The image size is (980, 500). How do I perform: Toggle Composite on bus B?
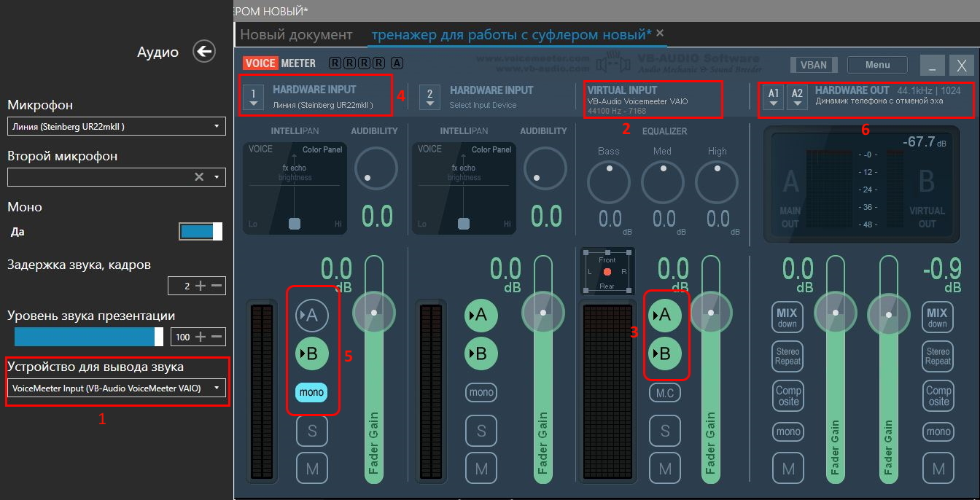938,396
